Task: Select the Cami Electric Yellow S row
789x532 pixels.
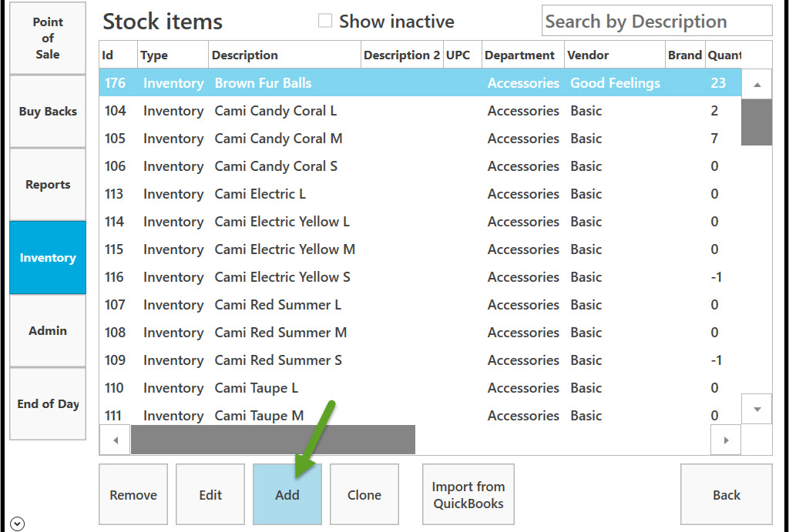Action: (420, 276)
